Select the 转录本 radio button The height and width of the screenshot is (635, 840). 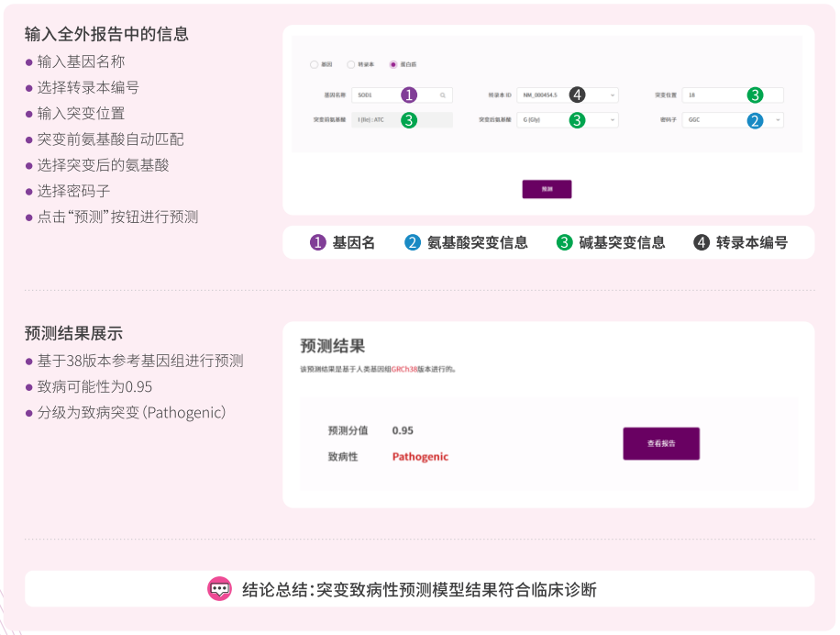[x=351, y=64]
